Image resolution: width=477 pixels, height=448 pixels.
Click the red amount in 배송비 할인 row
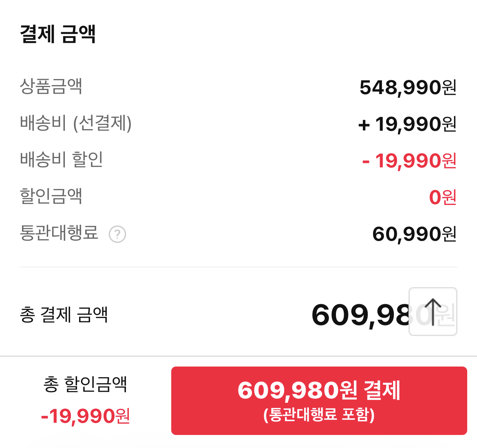click(x=409, y=161)
